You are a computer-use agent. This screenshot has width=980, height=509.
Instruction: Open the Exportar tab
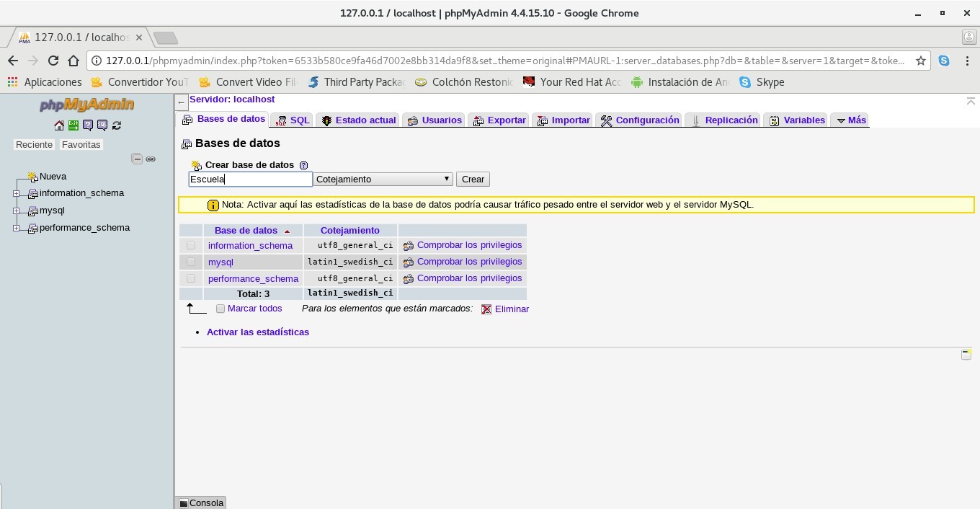[x=499, y=120]
